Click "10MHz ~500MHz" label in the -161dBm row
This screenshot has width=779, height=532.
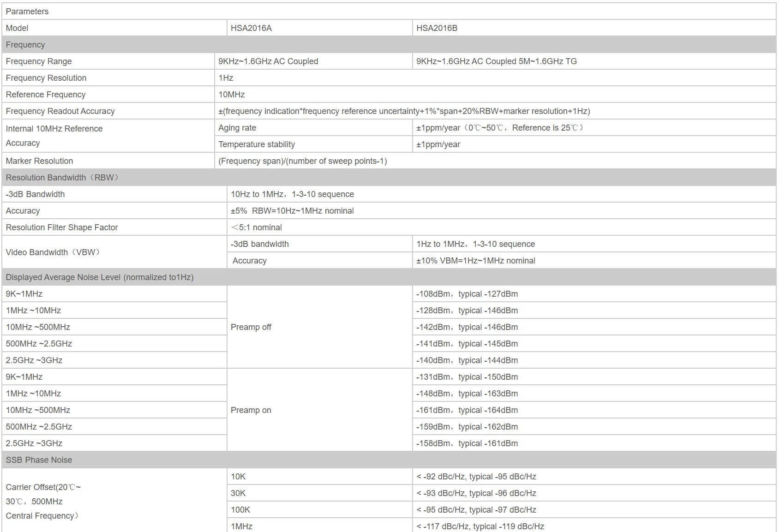coord(38,410)
